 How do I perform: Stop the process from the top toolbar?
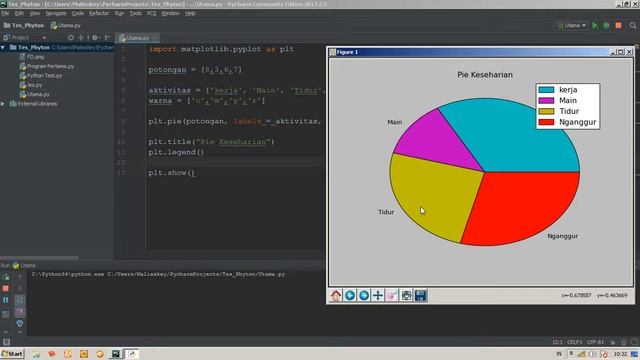(618, 25)
